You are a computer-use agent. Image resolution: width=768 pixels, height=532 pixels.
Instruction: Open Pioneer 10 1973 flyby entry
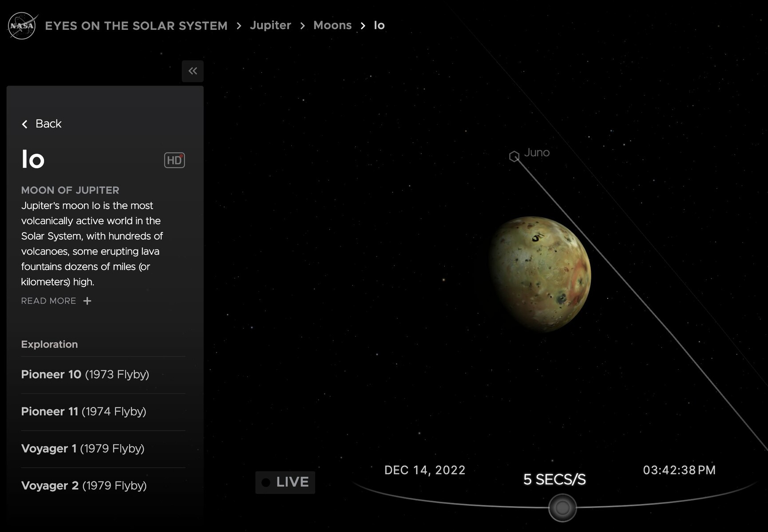(85, 374)
